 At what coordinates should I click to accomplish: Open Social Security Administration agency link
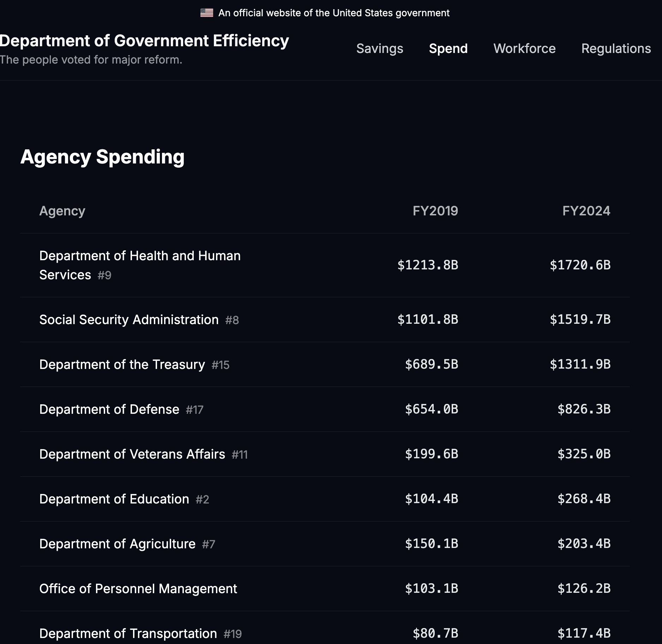(x=129, y=320)
